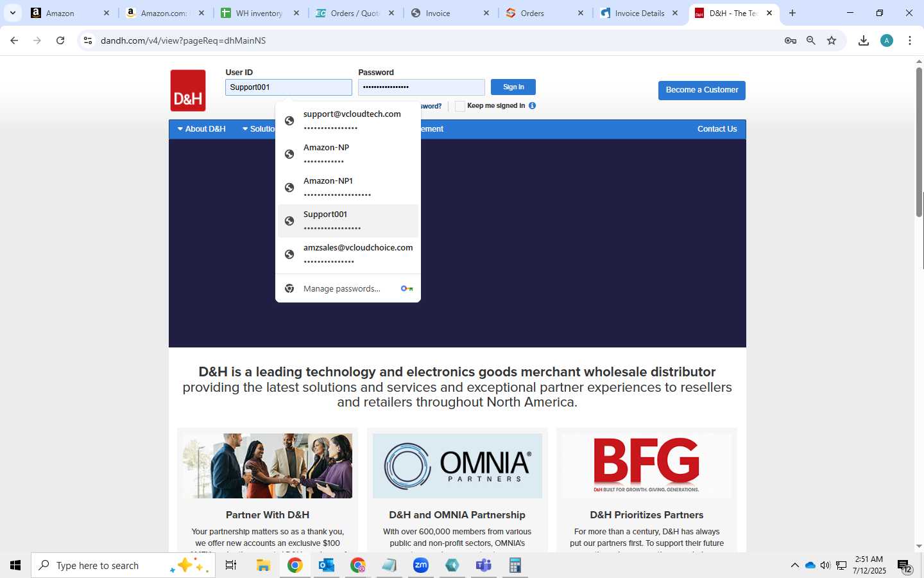Open D&H Prioritizes Partners heading
Image resolution: width=924 pixels, height=578 pixels.
647,515
